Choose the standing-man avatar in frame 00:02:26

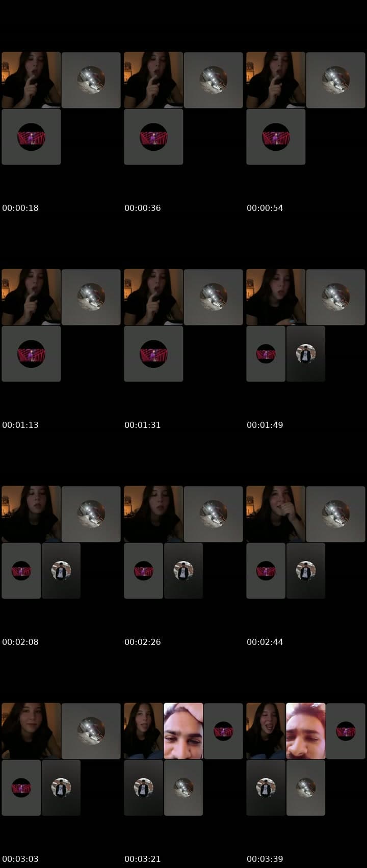pyautogui.click(x=183, y=571)
